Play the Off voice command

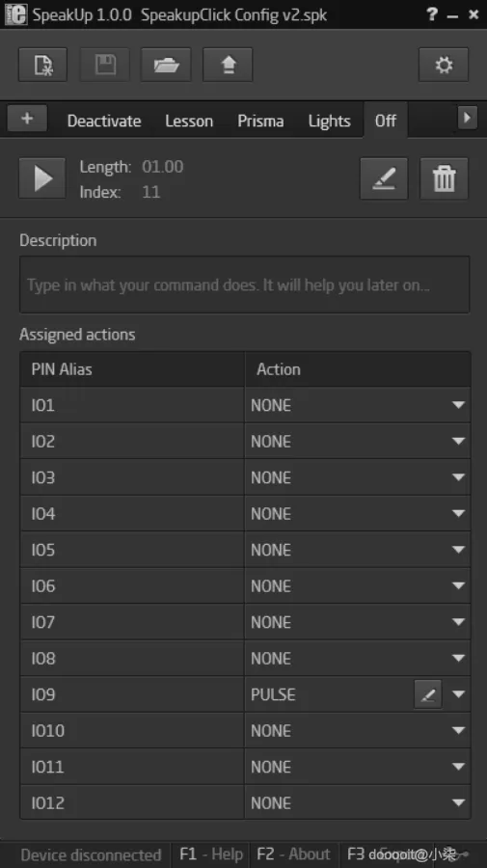coord(42,178)
